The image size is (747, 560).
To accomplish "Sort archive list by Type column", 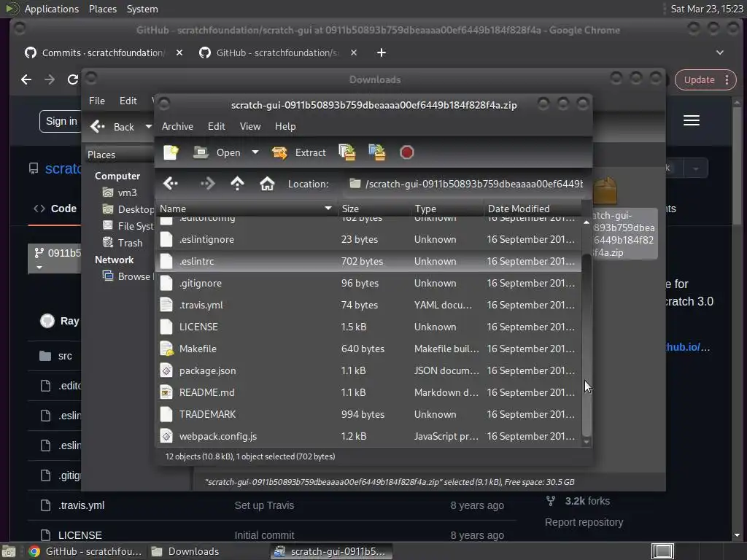I will pyautogui.click(x=446, y=209).
